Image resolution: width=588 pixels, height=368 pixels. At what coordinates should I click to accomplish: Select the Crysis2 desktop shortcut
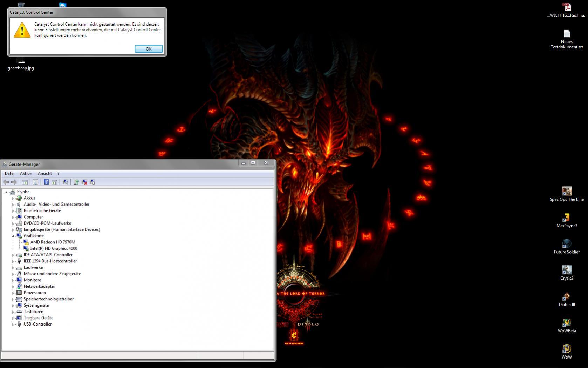click(567, 273)
